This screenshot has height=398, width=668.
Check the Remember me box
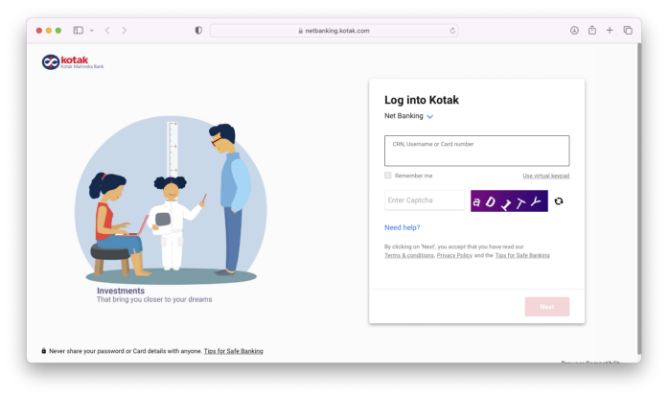pyautogui.click(x=388, y=175)
